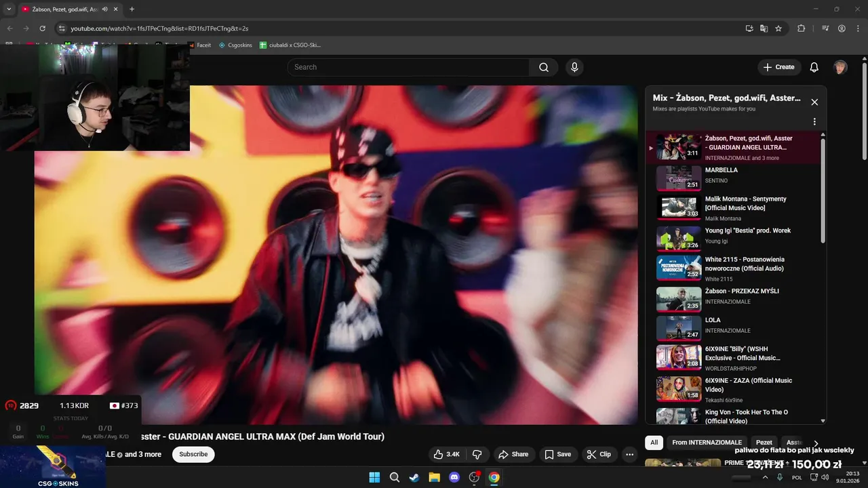Open the POL language input indicator
Image resolution: width=868 pixels, height=488 pixels.
click(x=797, y=477)
